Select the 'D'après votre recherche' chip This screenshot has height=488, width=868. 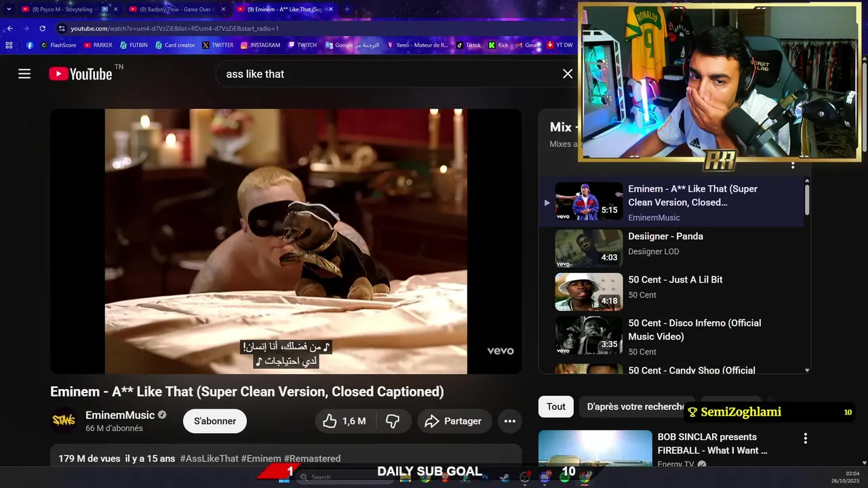tap(636, 407)
